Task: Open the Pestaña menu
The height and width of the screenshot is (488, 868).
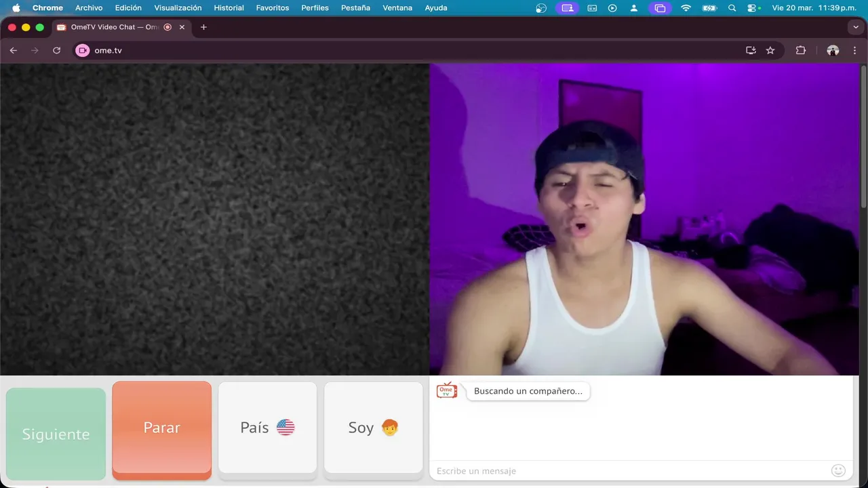Action: coord(355,8)
